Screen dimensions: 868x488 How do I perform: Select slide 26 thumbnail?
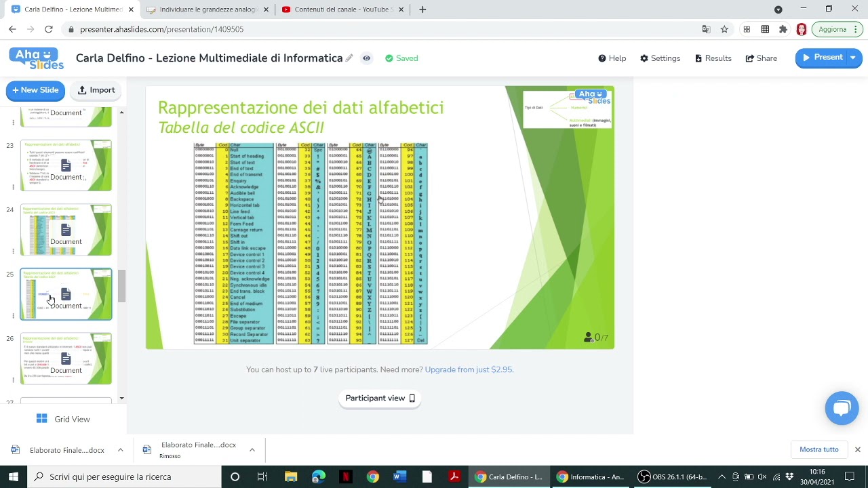pyautogui.click(x=66, y=359)
